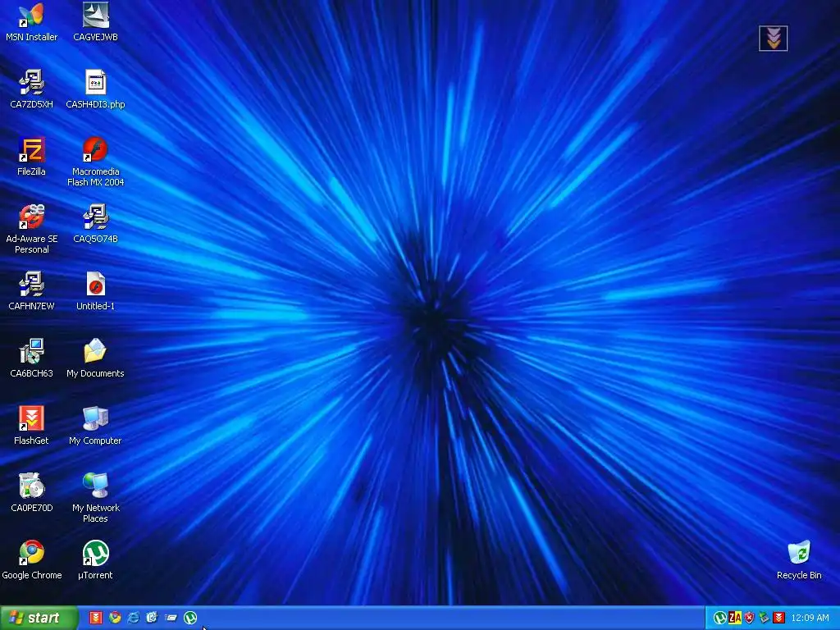Select the FlashGet desktop shortcut
This screenshot has width=840, height=630.
tap(32, 426)
